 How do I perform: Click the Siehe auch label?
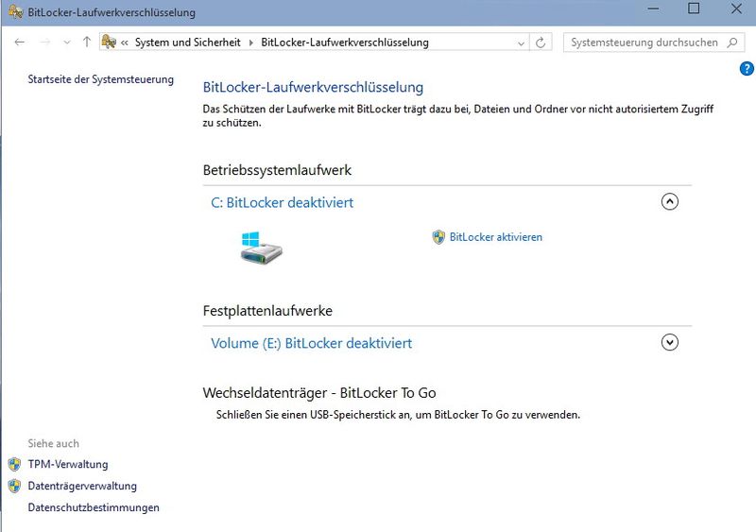[x=54, y=444]
